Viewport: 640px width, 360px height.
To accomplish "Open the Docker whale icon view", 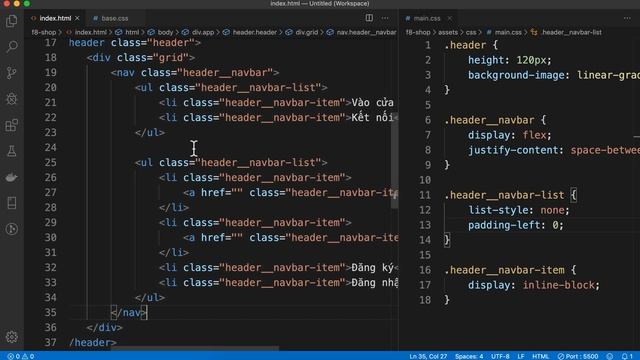I will 12,177.
